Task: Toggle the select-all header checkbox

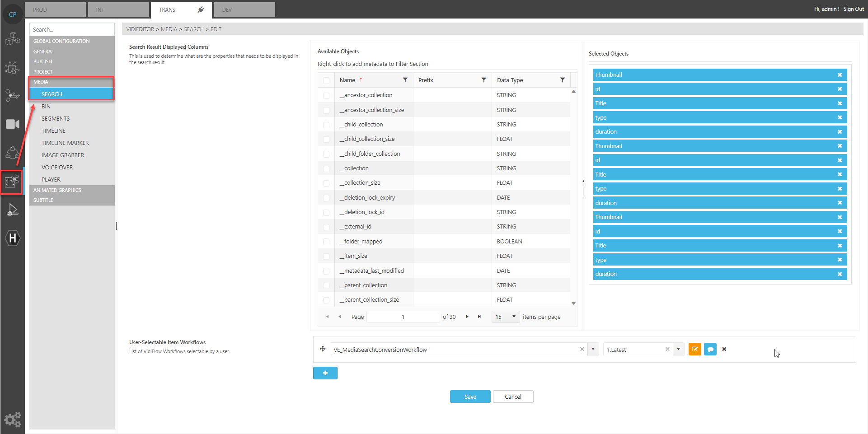Action: pyautogui.click(x=326, y=80)
